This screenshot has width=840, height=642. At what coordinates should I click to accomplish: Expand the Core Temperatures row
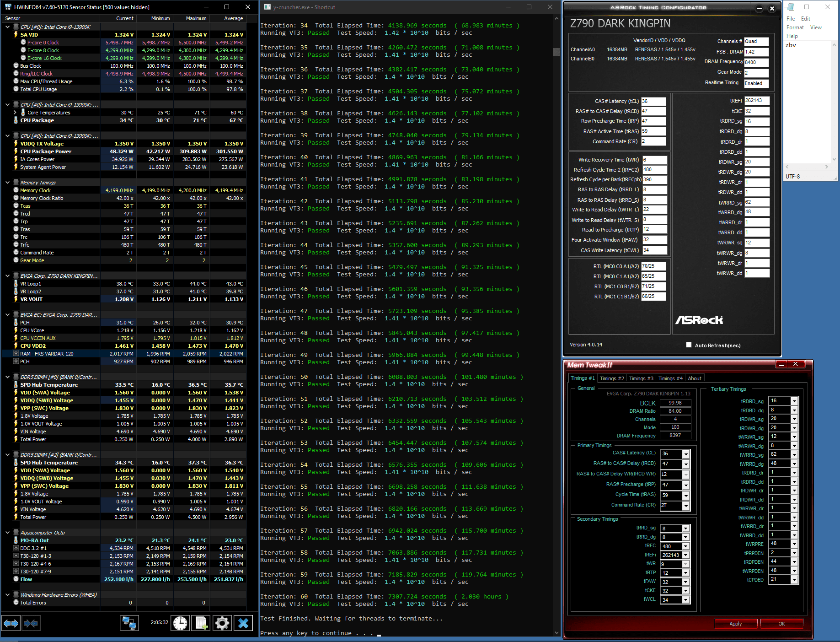[15, 113]
